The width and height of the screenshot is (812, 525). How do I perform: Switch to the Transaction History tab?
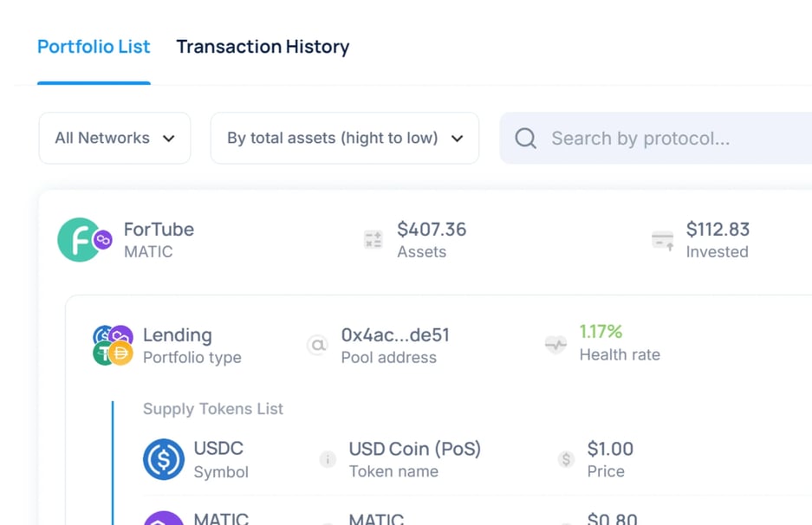tap(262, 46)
